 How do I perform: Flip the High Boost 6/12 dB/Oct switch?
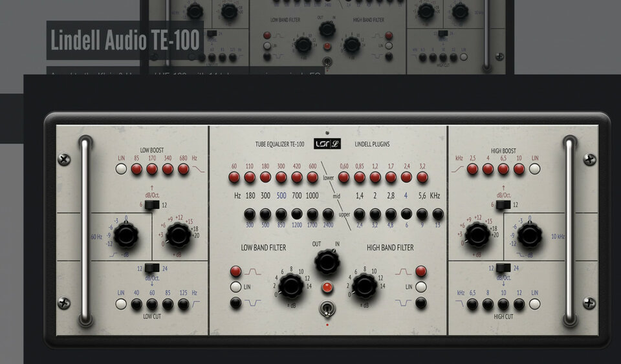(503, 204)
